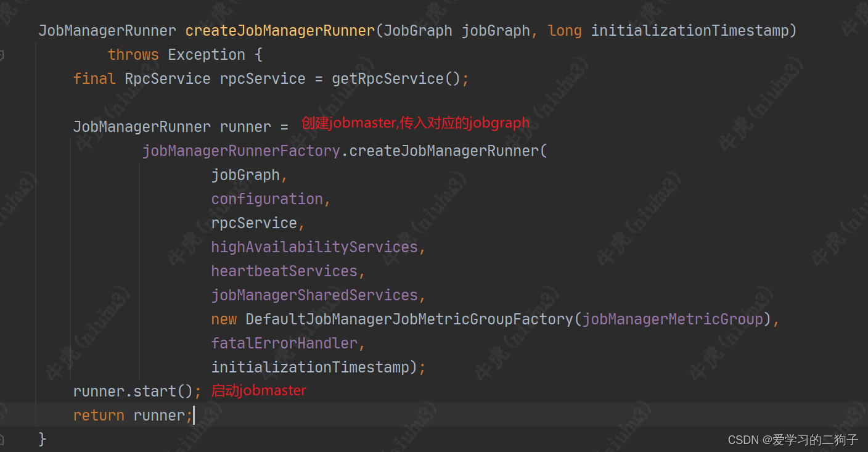The image size is (868, 452).
Task: Click the bookmark icon in the left gutter
Action: pyautogui.click(x=3, y=54)
